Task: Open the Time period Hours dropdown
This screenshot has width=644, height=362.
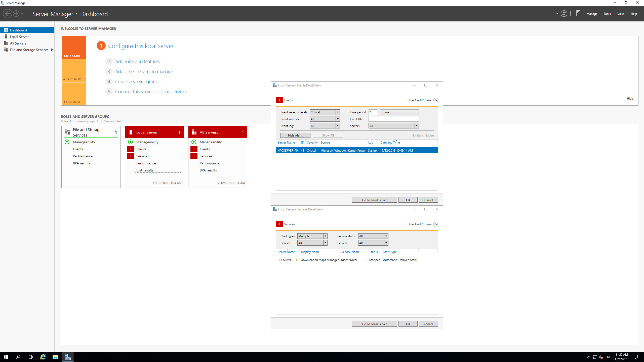Action: point(399,112)
